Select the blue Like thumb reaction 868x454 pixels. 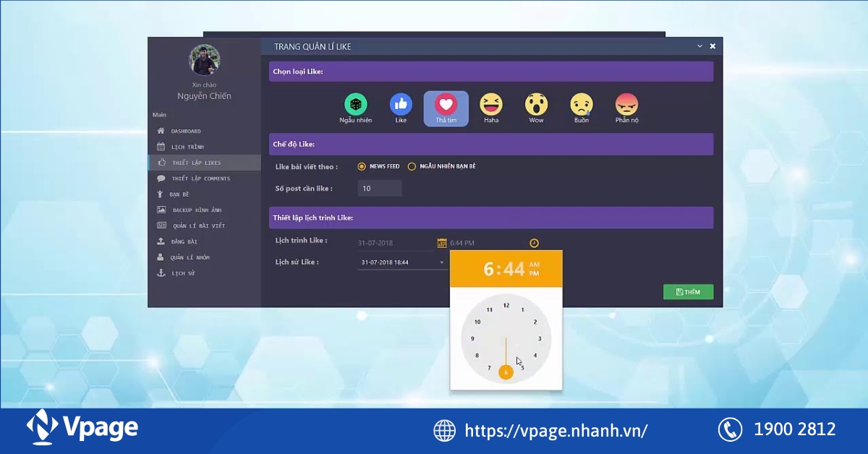[x=401, y=104]
